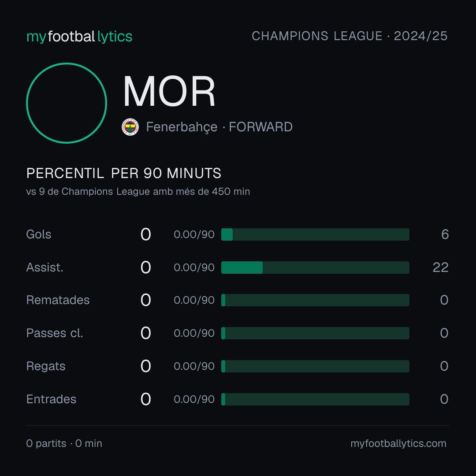Click the Assist. percentile bar
Image resolution: width=476 pixels, height=476 pixels.
click(x=315, y=268)
